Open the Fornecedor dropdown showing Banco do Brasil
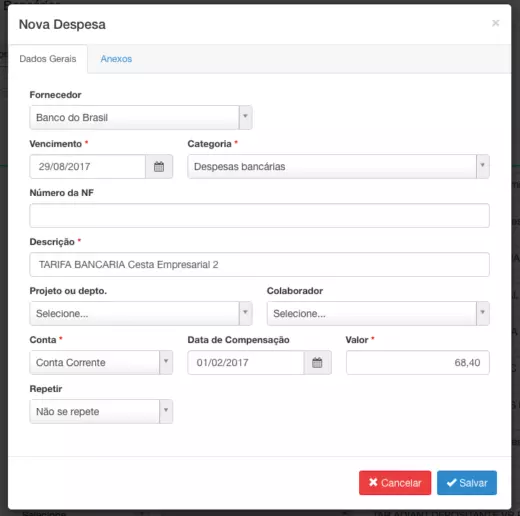Image resolution: width=520 pixels, height=516 pixels. click(141, 117)
